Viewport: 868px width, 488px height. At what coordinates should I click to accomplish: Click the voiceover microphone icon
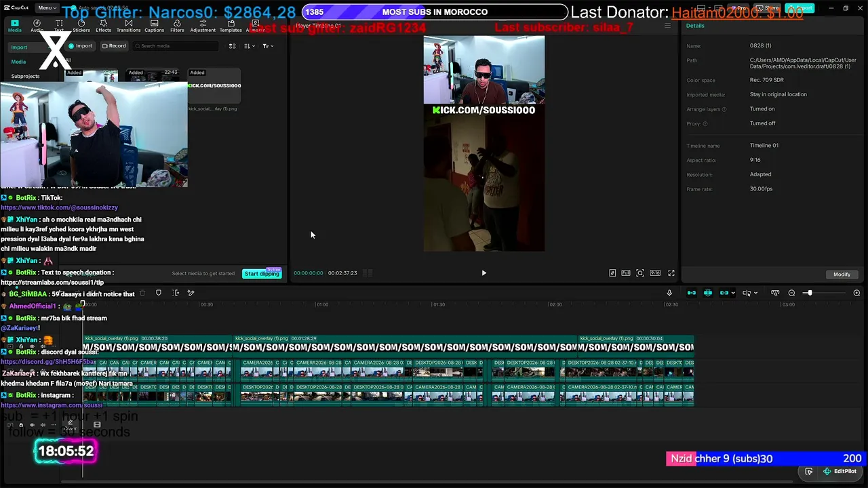coord(669,293)
